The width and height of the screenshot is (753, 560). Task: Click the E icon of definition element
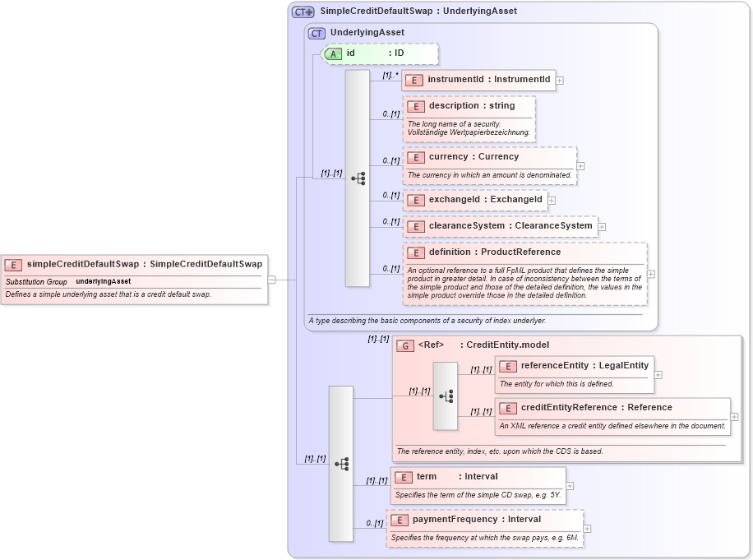[x=416, y=253]
